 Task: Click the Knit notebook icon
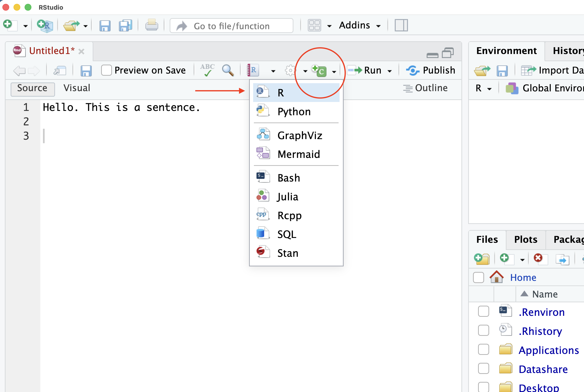point(253,70)
